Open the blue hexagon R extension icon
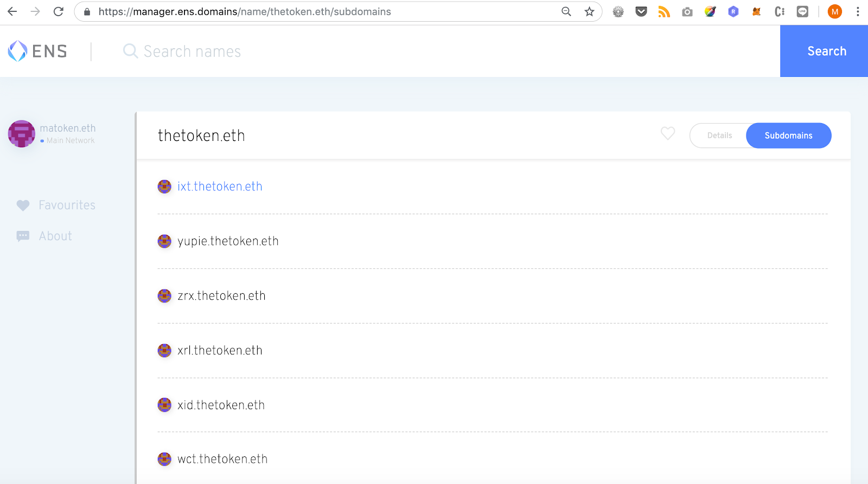Screen dimensions: 868x484 [733, 11]
